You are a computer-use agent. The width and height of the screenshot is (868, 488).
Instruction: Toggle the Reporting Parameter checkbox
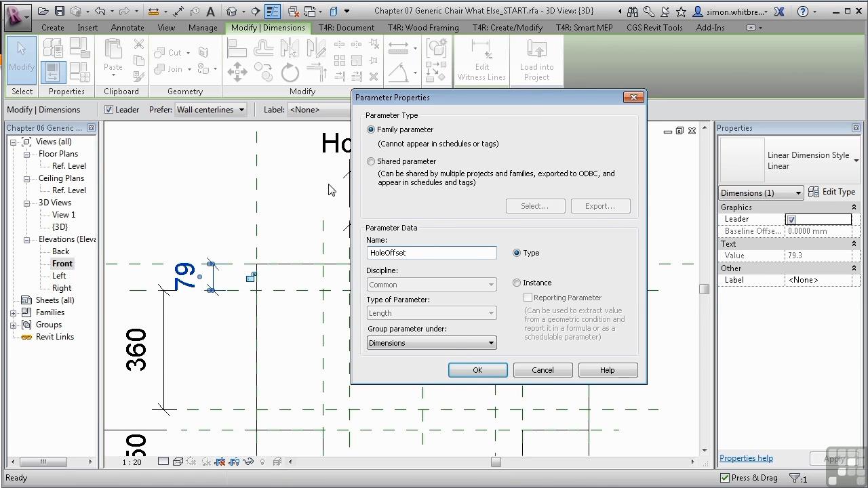[x=528, y=298]
